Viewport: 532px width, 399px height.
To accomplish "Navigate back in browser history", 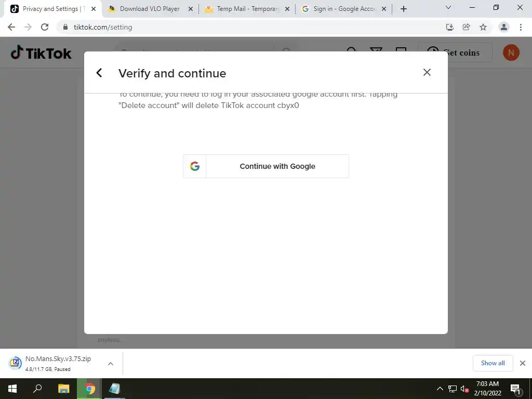I will [11, 27].
